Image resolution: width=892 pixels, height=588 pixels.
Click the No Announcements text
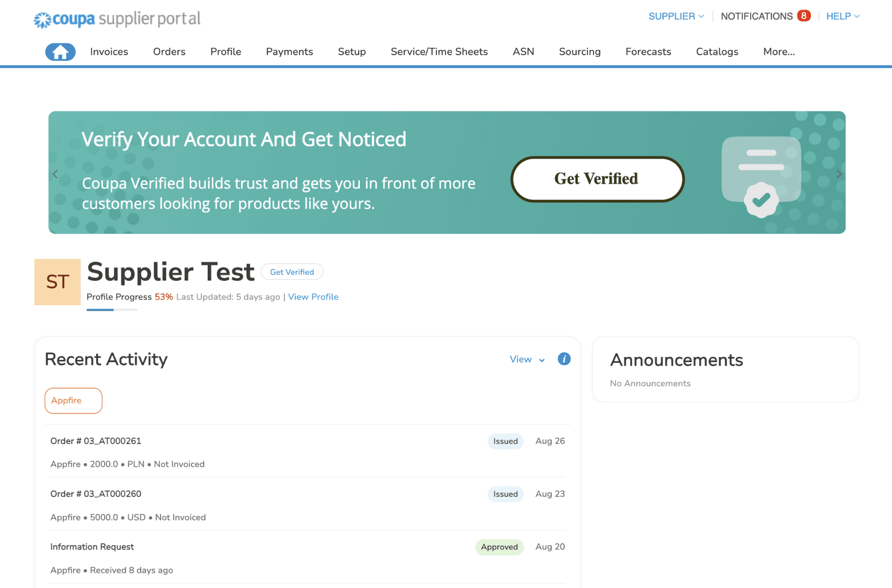(x=650, y=384)
